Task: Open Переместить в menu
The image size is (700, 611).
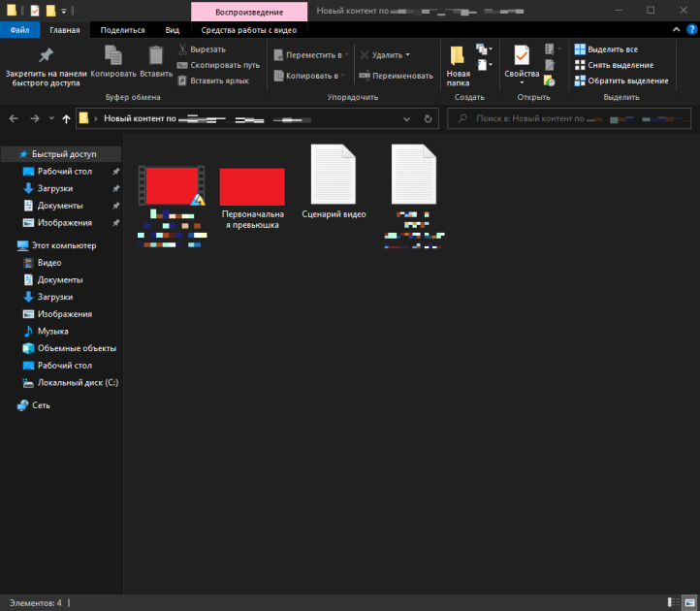Action: pos(311,55)
